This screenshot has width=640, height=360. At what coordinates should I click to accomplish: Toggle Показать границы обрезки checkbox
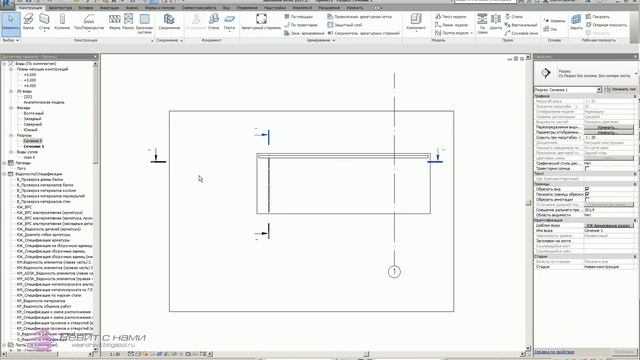point(587,194)
